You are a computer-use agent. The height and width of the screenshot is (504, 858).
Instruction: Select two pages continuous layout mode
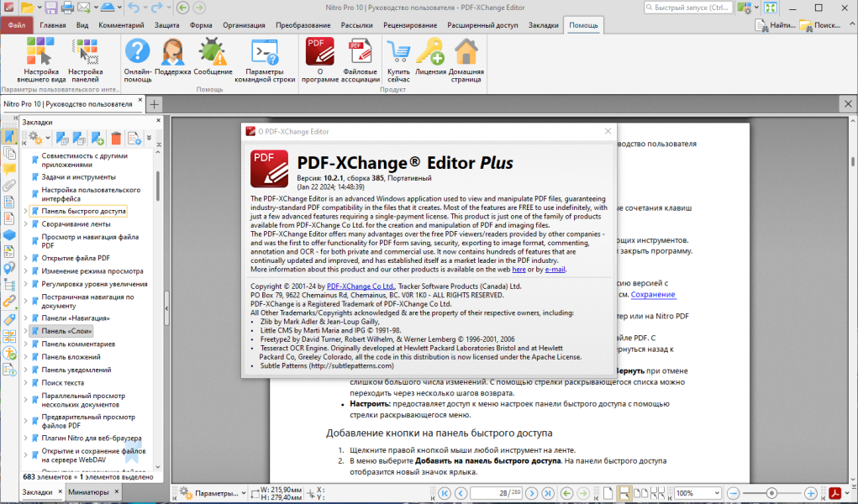pyautogui.click(x=658, y=493)
